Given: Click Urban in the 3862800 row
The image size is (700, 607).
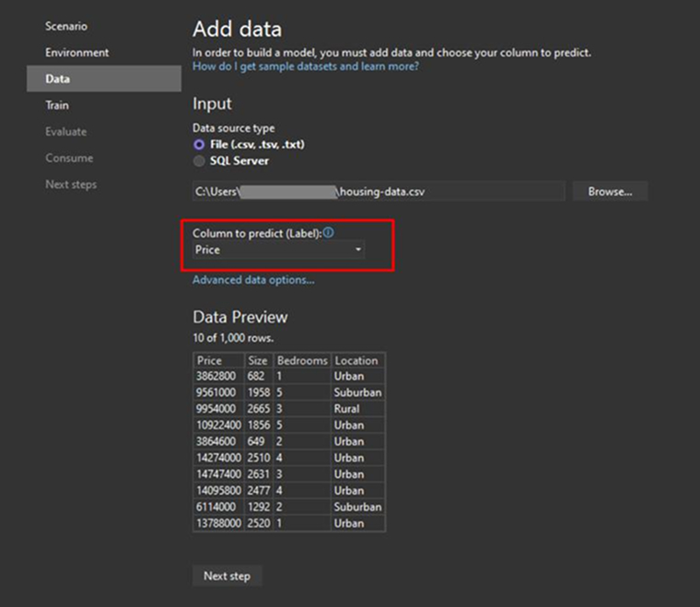Looking at the screenshot, I should pyautogui.click(x=358, y=376).
